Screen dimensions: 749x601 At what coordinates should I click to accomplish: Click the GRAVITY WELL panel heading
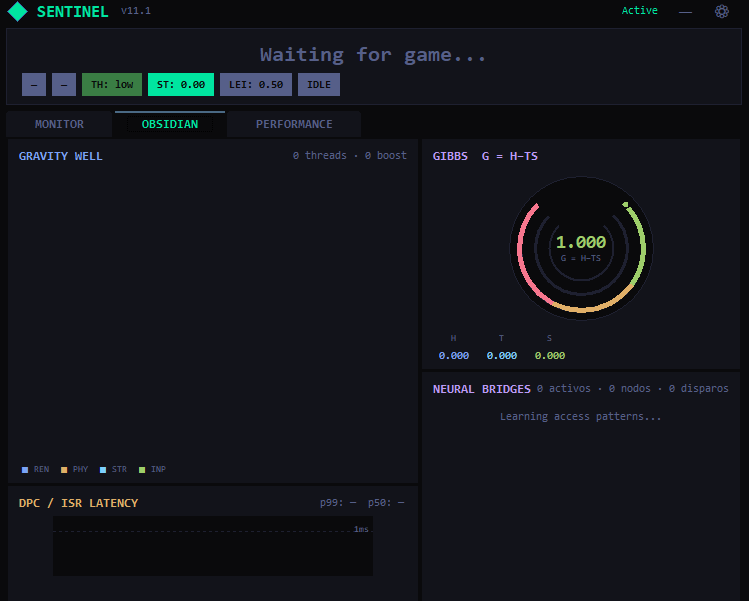coord(60,156)
